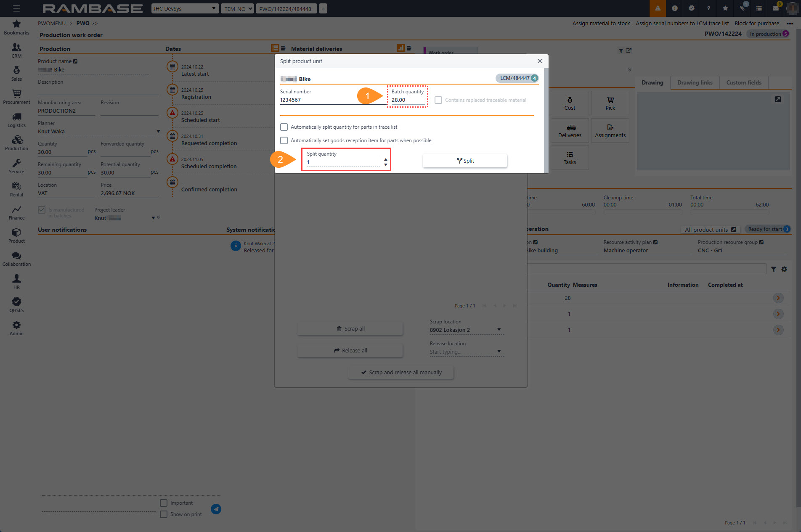Expand the Planner dropdown arrow
801x532 pixels.
pos(158,132)
